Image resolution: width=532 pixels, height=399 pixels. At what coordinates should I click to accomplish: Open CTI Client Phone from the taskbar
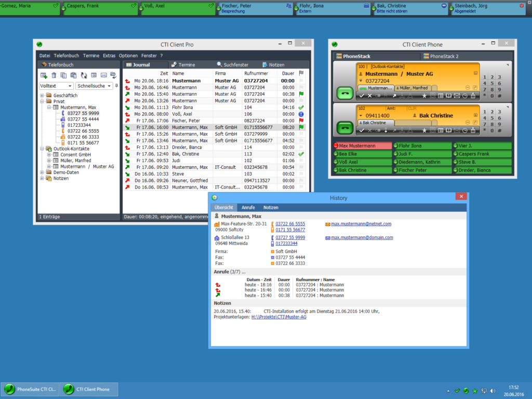89,389
